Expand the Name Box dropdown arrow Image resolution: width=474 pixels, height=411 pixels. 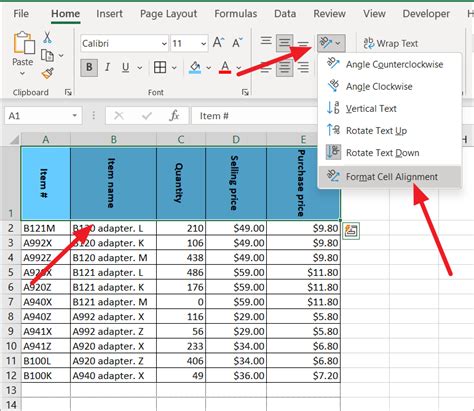[75, 116]
